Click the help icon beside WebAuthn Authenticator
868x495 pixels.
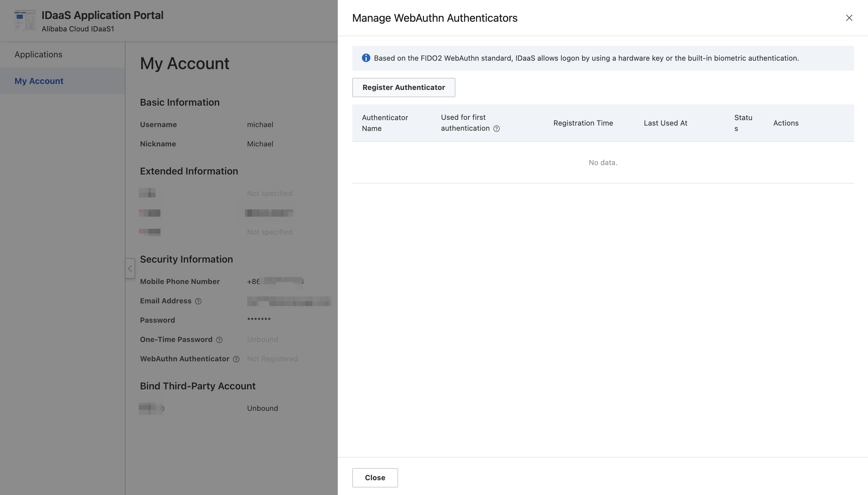tap(236, 359)
